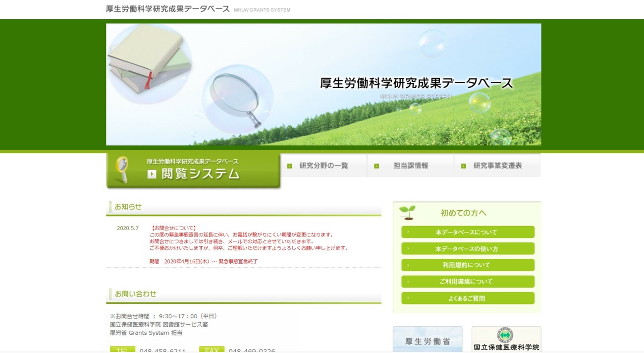This screenshot has height=353, width=644.
Task: Click the 国立保健医療科学院 emblem icon
Action: (505, 335)
